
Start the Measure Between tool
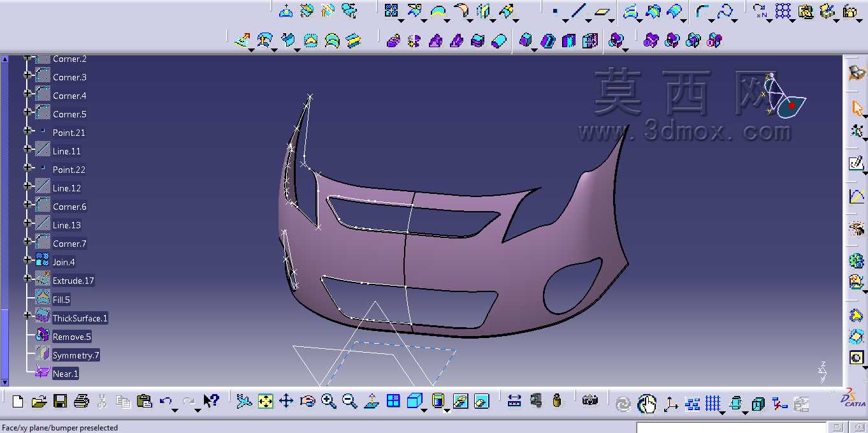[514, 401]
